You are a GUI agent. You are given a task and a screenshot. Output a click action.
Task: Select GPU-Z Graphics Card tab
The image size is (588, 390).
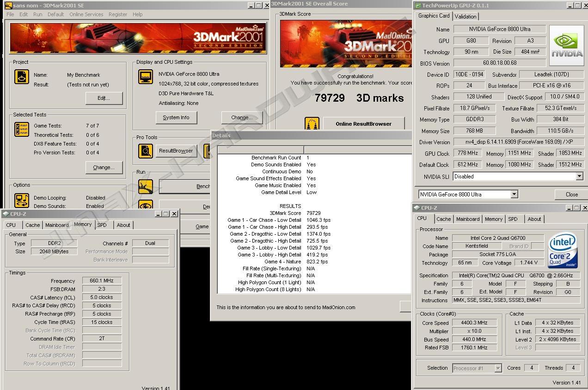coord(434,16)
